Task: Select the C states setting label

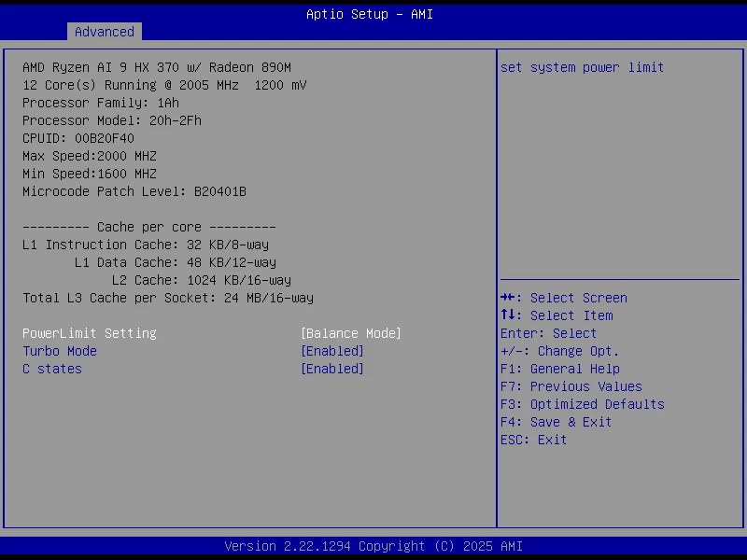Action: (x=52, y=369)
